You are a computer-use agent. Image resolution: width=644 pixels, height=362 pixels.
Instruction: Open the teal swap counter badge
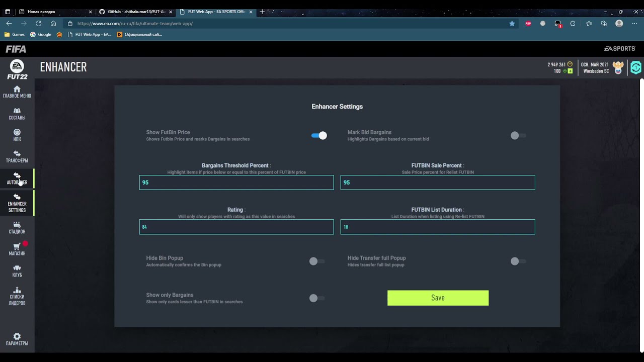point(636,67)
